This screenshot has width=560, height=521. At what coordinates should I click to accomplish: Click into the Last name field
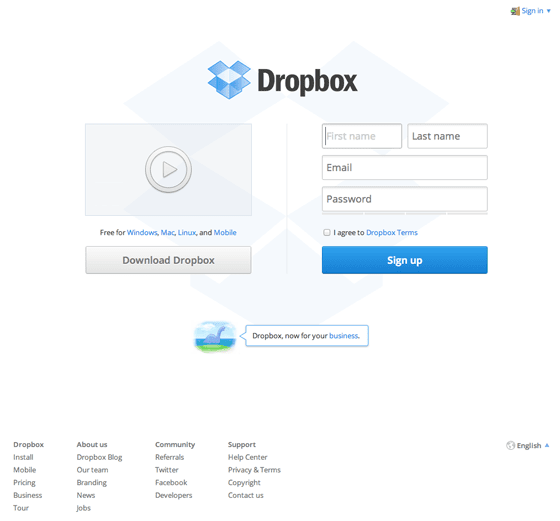click(447, 136)
